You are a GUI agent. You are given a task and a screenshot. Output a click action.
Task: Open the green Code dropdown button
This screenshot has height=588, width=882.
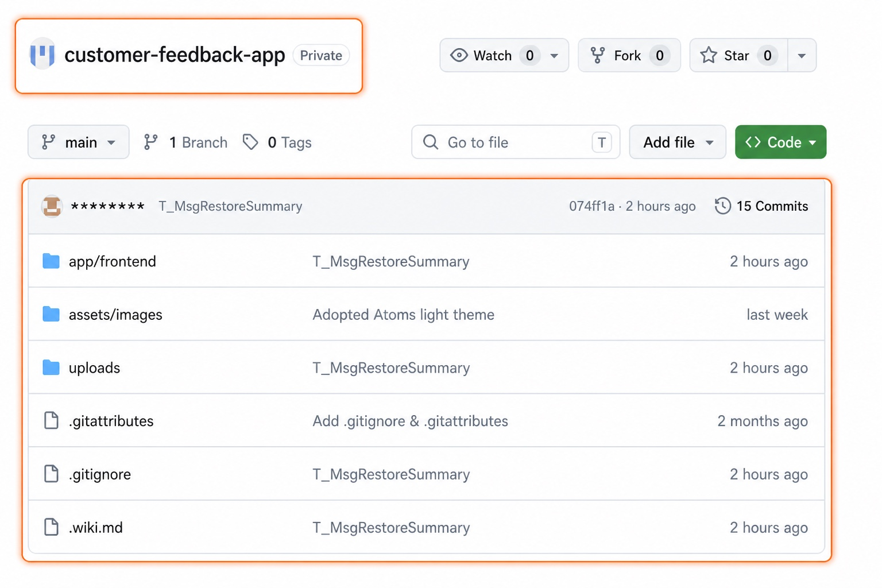[x=781, y=142]
